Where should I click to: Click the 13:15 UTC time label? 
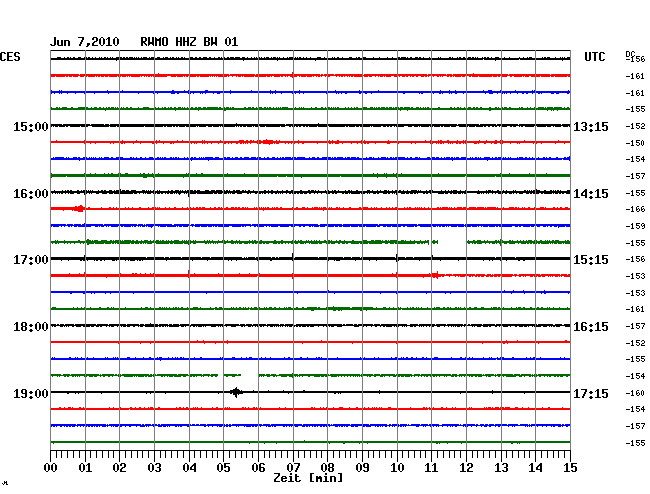[x=591, y=126]
